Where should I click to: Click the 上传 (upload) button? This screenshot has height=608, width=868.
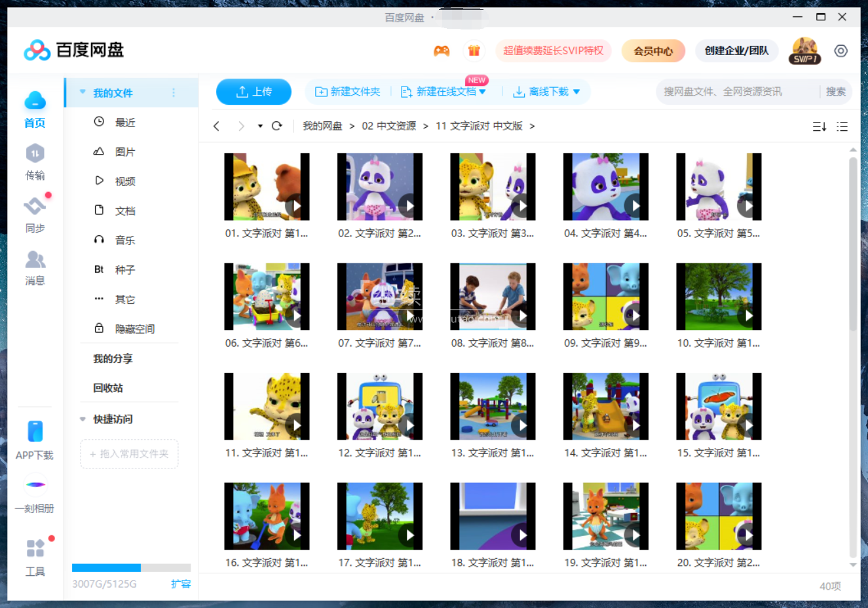(x=254, y=92)
